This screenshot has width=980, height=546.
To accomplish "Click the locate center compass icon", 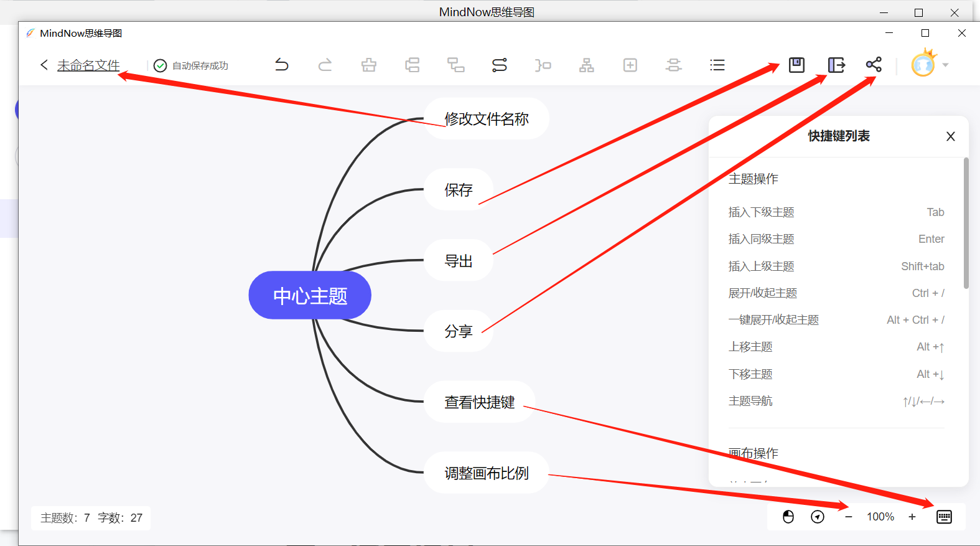I will (818, 517).
